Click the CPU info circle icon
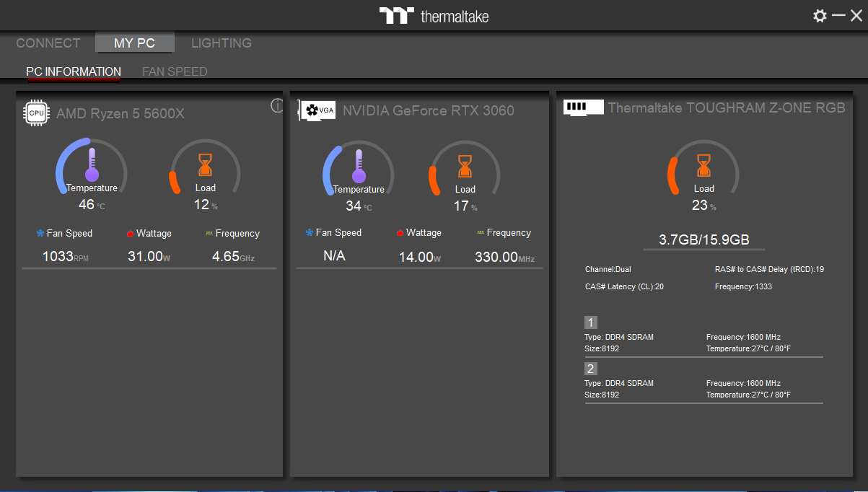Viewport: 868px width, 492px height. pyautogui.click(x=277, y=106)
